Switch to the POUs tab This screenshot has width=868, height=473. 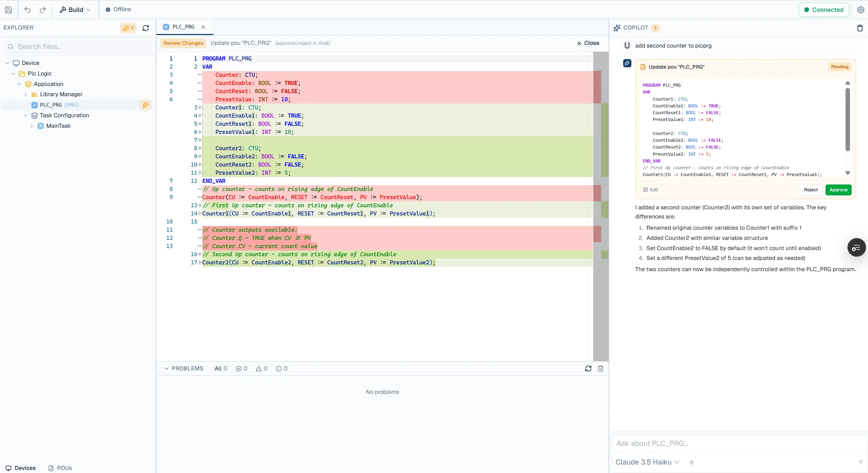[x=61, y=468]
